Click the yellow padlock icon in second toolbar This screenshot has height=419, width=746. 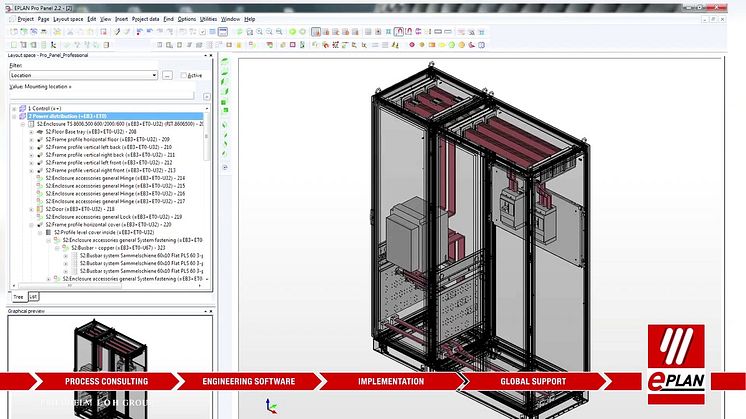click(239, 45)
